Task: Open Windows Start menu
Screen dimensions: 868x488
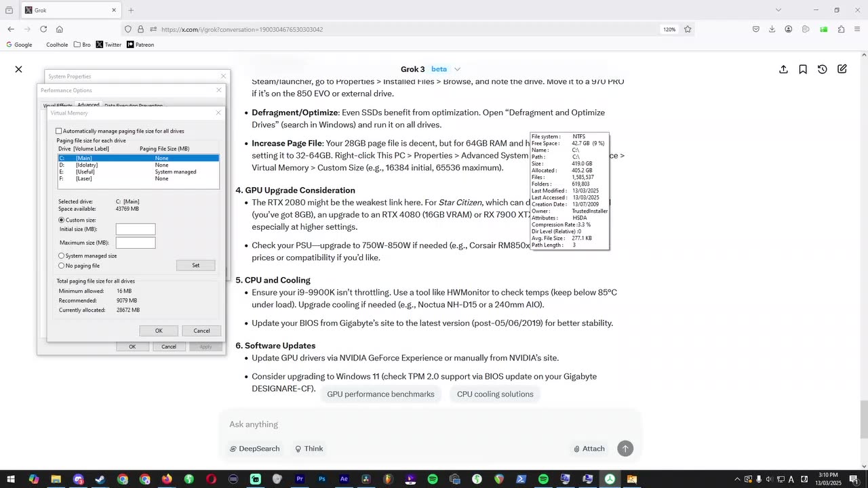Action: click(11, 479)
